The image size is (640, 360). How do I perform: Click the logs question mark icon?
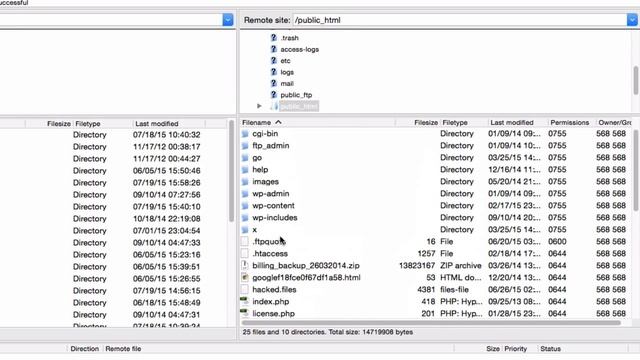(x=273, y=72)
